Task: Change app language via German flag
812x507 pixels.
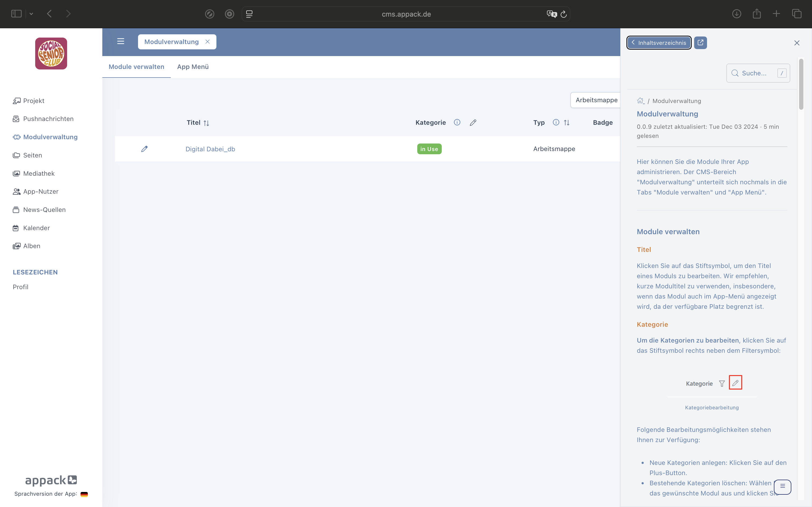Action: pyautogui.click(x=84, y=494)
